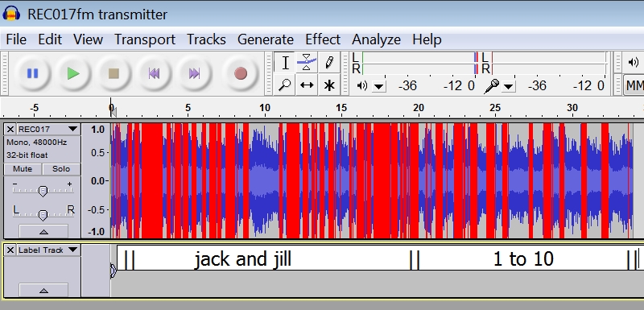The width and height of the screenshot is (644, 310).
Task: Start recording with the red Record button
Action: (240, 73)
